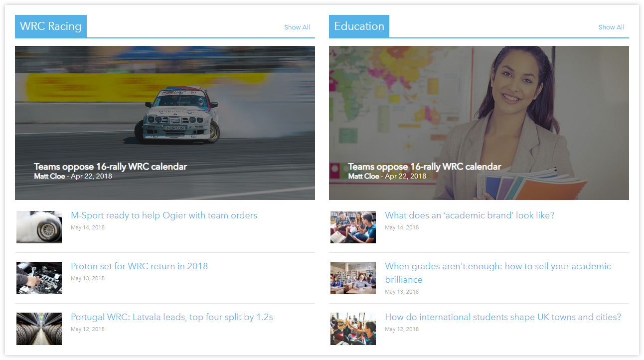This screenshot has height=360, width=644.
Task: Open 'Teams oppose 16-rally WRC calendar' in Education
Action: (x=424, y=167)
